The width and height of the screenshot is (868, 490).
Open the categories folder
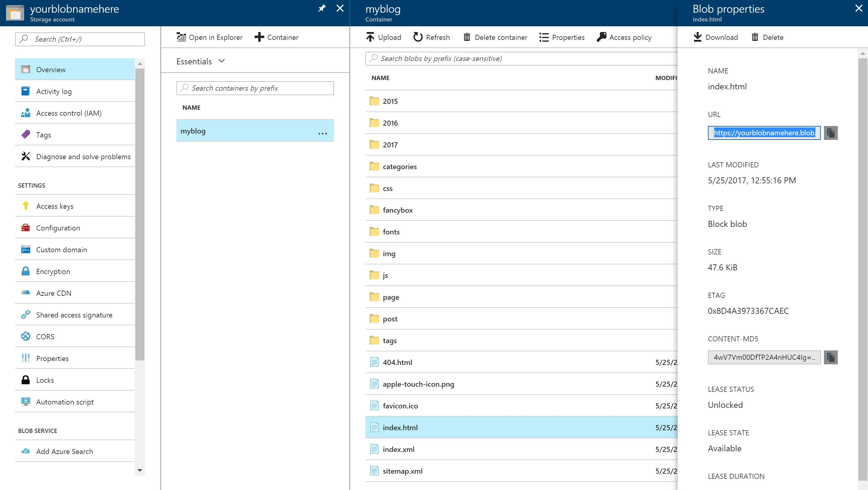[521, 166]
